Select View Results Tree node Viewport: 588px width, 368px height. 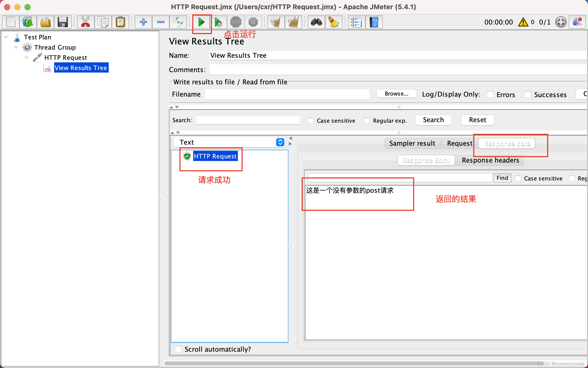pos(81,68)
